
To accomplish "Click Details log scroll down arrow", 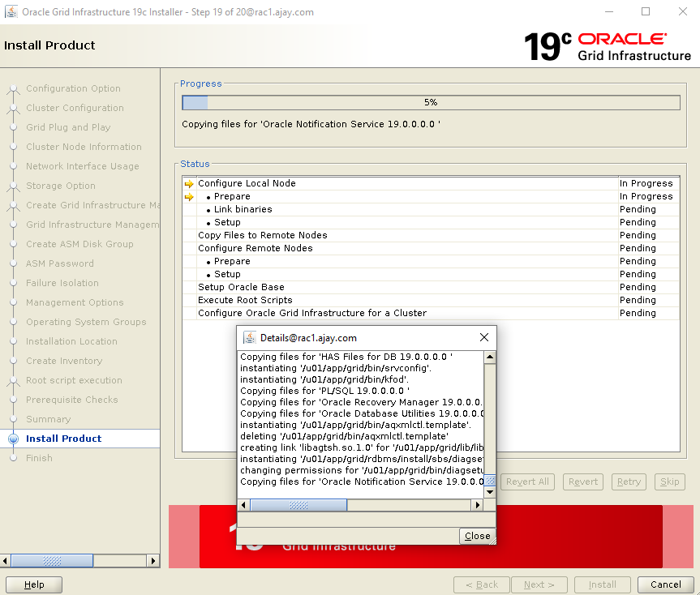I will (x=490, y=492).
